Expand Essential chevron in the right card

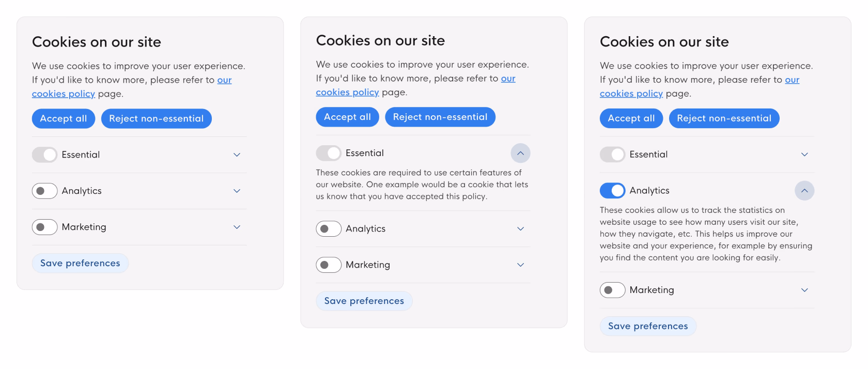[804, 155]
